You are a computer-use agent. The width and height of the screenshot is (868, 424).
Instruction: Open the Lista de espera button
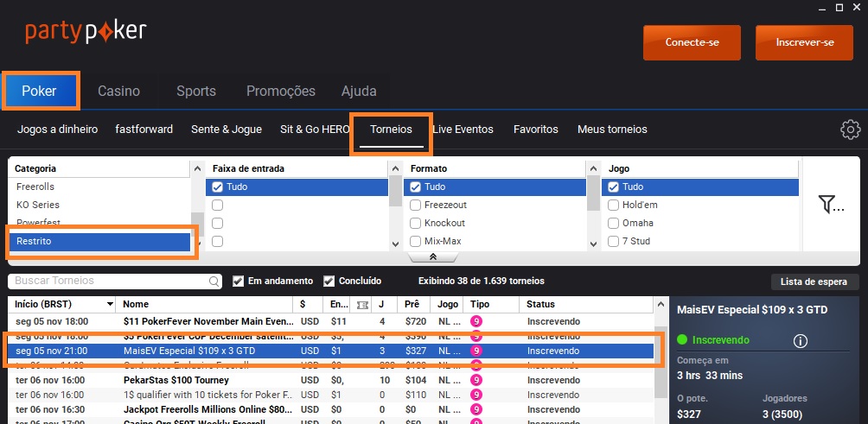(814, 282)
